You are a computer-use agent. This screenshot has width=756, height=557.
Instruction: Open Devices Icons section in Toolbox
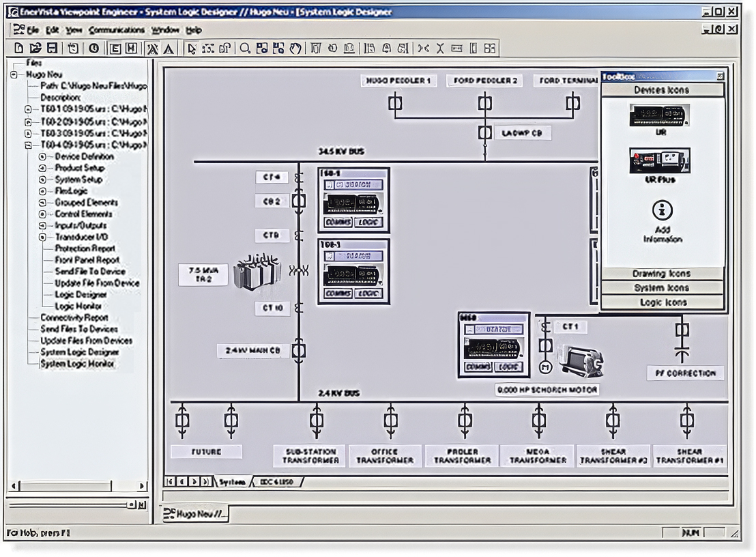pyautogui.click(x=662, y=89)
